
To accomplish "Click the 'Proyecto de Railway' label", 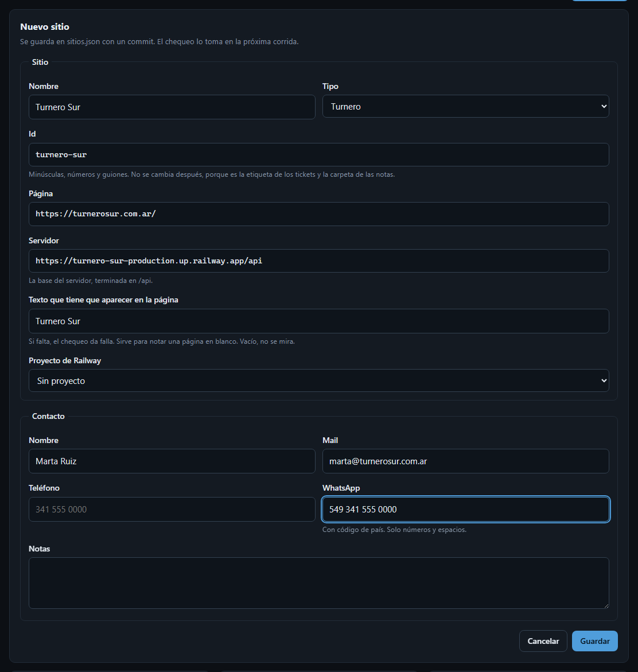I will [65, 360].
